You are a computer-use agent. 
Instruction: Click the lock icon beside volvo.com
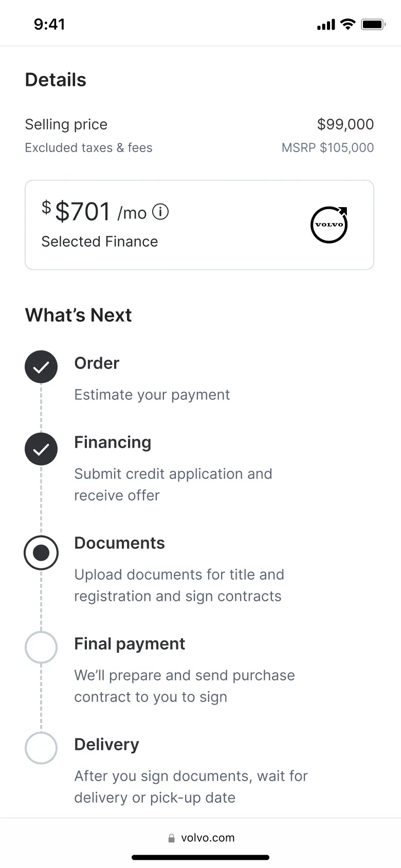tap(171, 838)
